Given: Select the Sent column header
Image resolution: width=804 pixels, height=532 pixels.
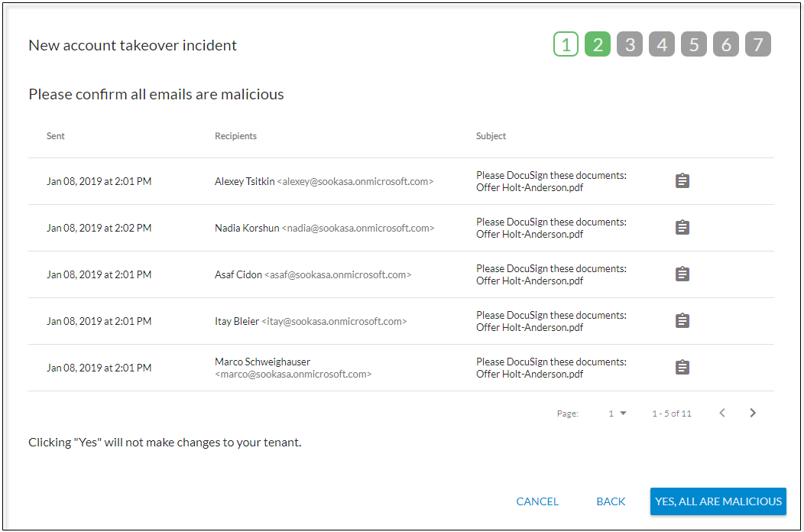Looking at the screenshot, I should [55, 135].
